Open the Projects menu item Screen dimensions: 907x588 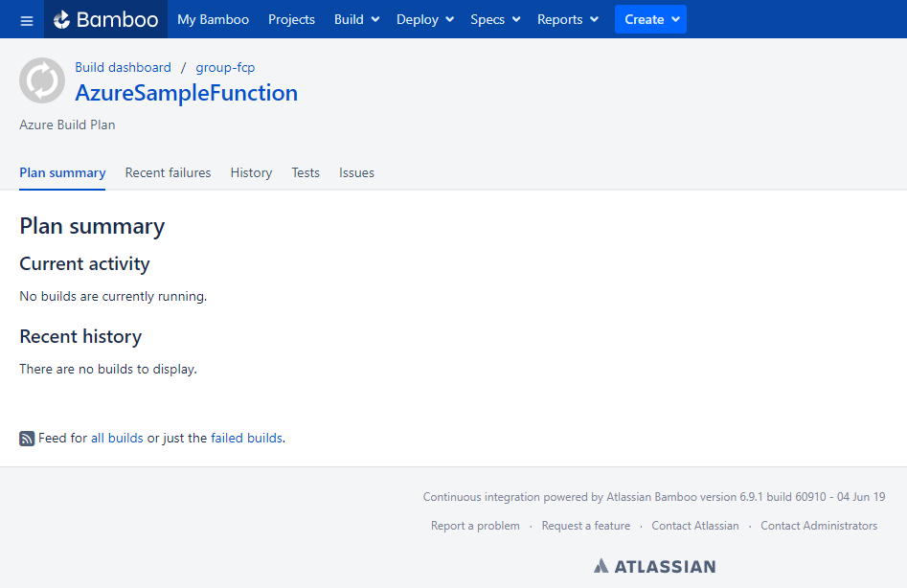coord(291,19)
